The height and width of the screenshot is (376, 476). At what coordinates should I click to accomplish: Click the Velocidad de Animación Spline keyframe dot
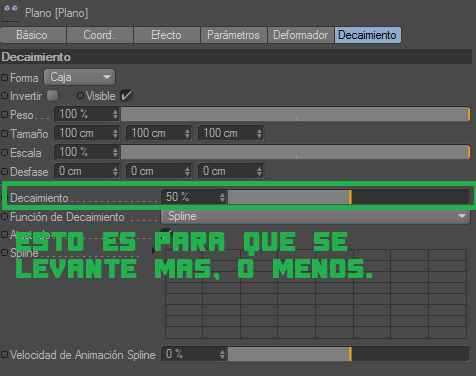pyautogui.click(x=5, y=354)
